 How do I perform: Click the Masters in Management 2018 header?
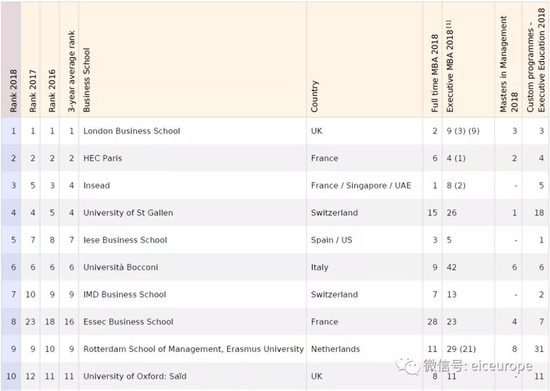tap(509, 64)
